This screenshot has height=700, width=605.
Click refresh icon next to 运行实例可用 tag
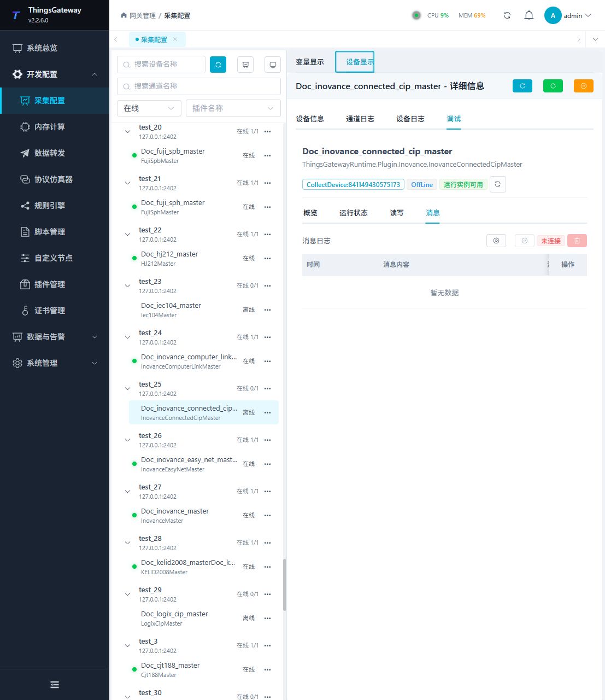point(497,184)
